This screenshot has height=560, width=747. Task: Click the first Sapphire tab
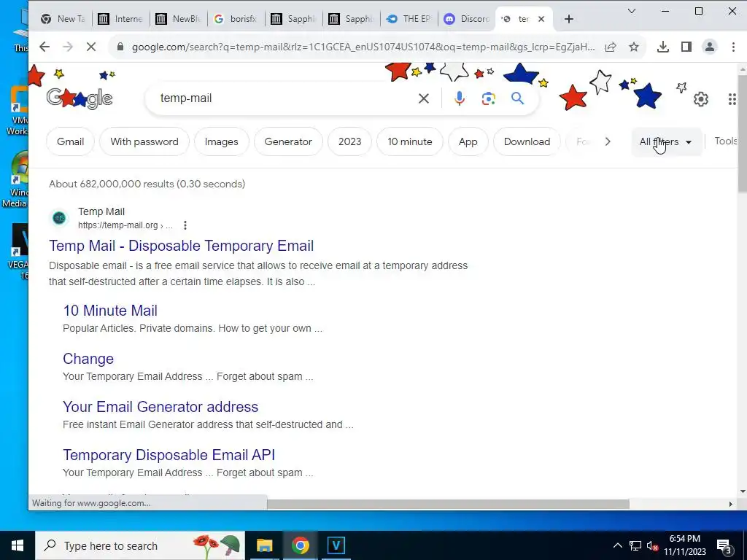point(293,19)
